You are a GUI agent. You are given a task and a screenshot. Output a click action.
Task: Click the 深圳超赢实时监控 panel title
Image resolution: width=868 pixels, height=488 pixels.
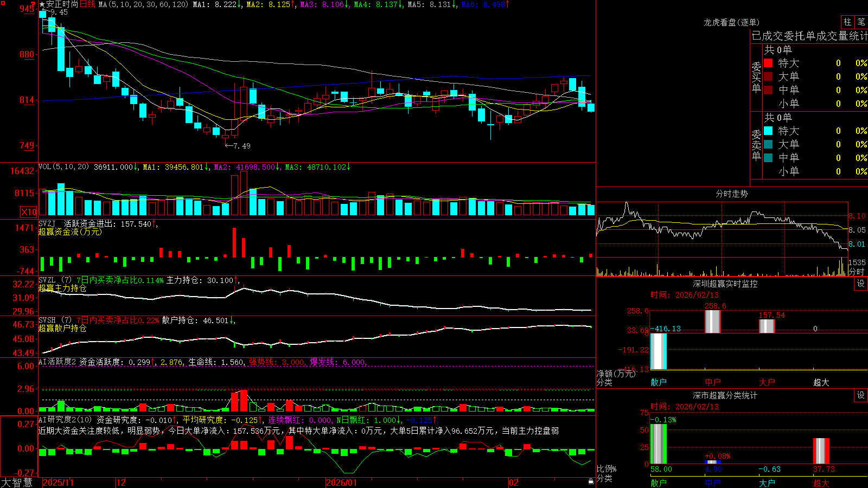click(x=725, y=284)
